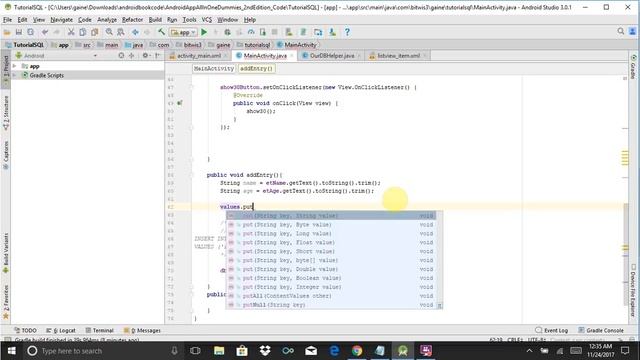Open Chrome from the taskbar
Image resolution: width=640 pixels, height=360 pixels.
357,351
